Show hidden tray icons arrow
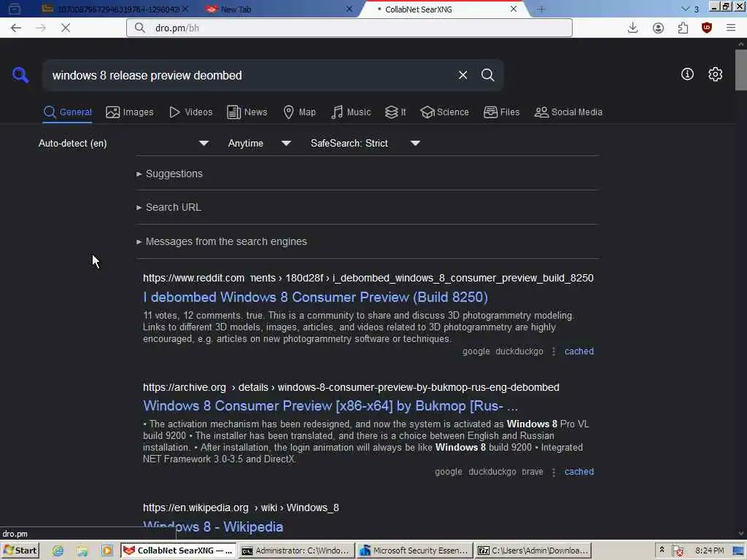747x560 pixels. coord(662,550)
